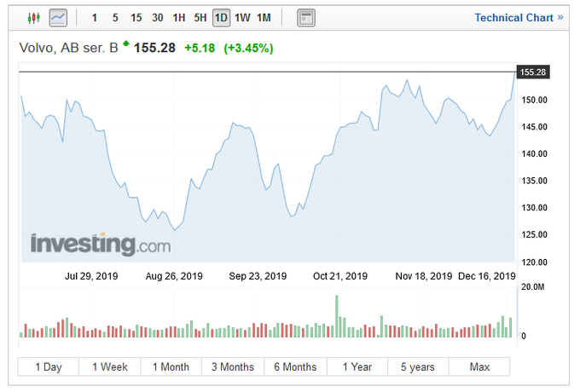Click the 125.00 price axis label

click(x=535, y=234)
